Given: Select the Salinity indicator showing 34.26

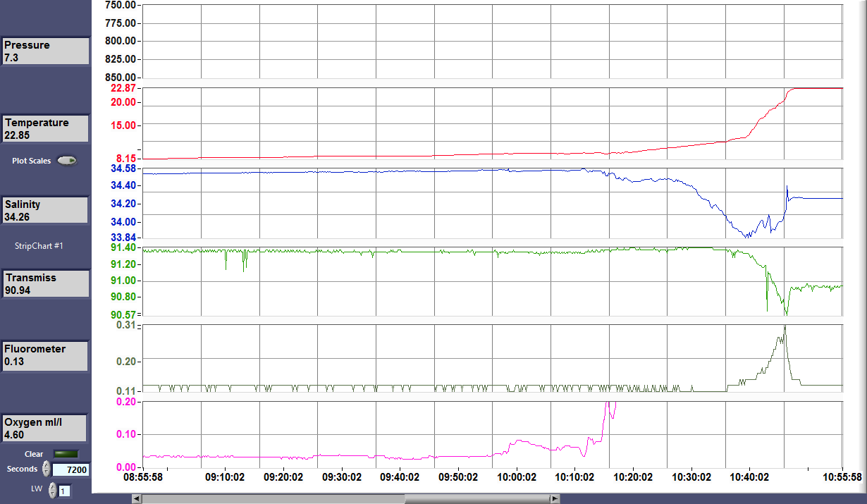Looking at the screenshot, I should [45, 210].
